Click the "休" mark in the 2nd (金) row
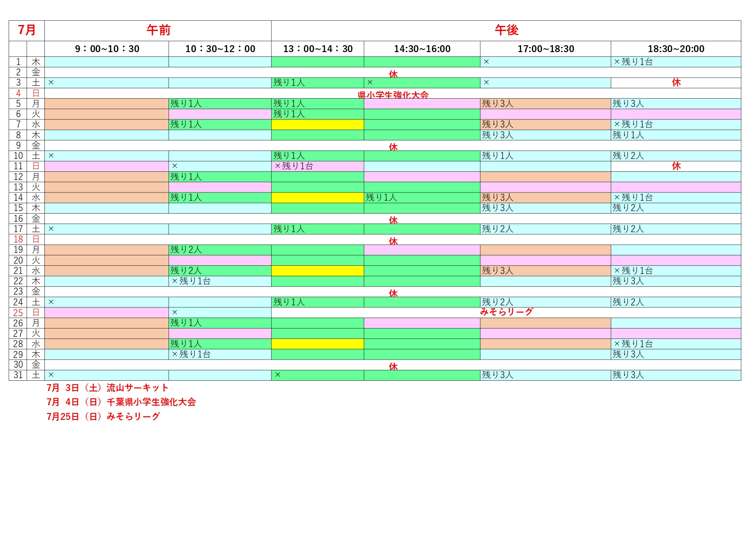This screenshot has height=534, width=756. pyautogui.click(x=393, y=74)
